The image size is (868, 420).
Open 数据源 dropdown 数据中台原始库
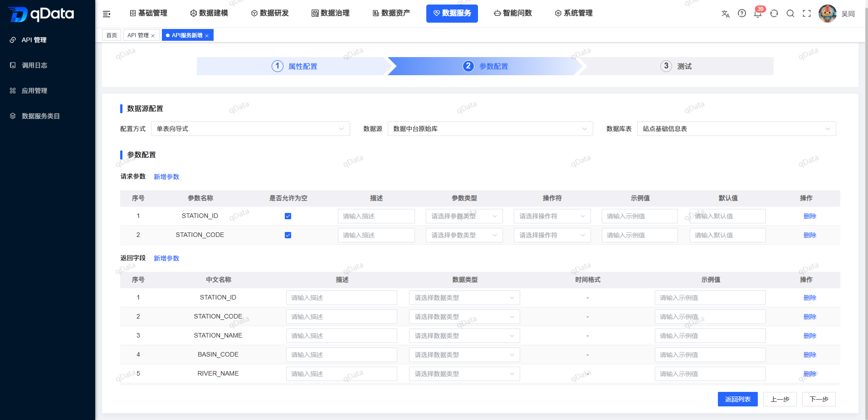[490, 129]
